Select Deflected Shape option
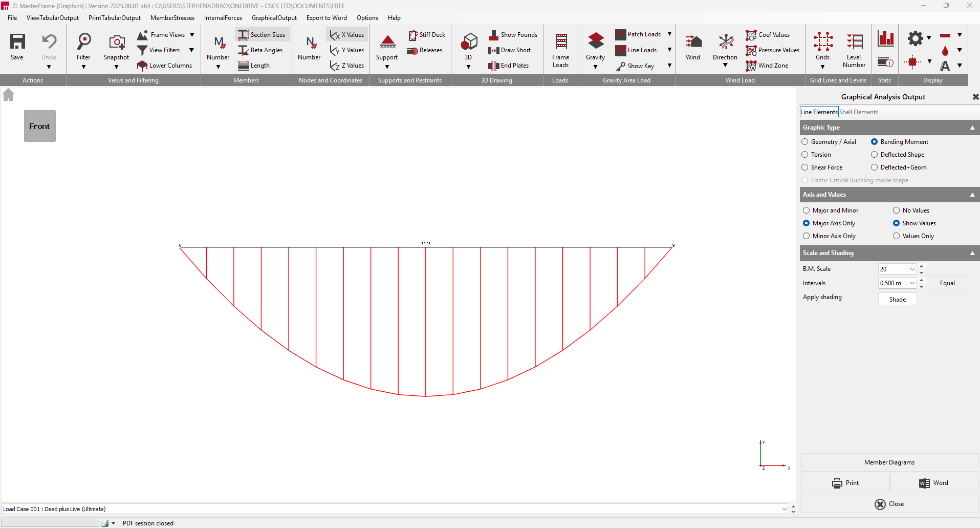The width and height of the screenshot is (980, 529). pos(898,155)
